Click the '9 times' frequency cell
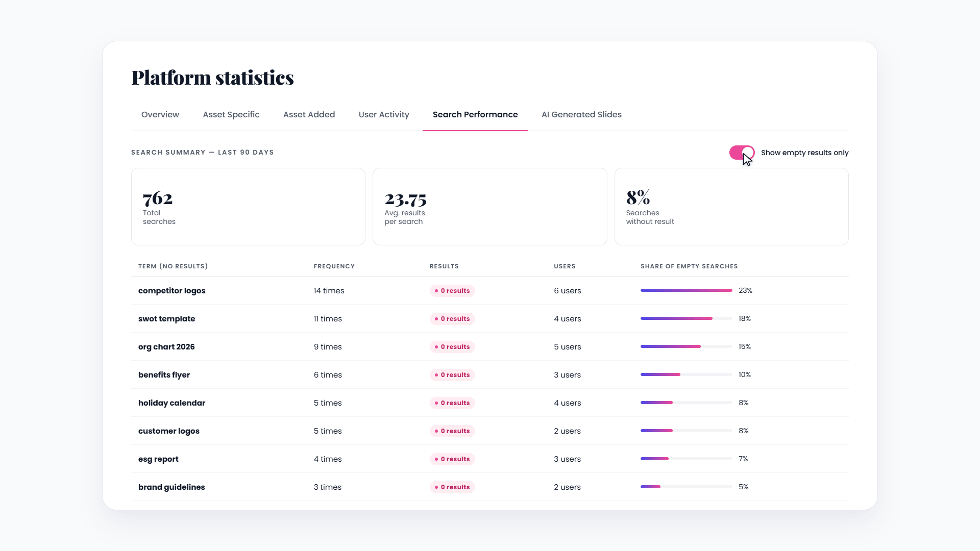 click(328, 347)
